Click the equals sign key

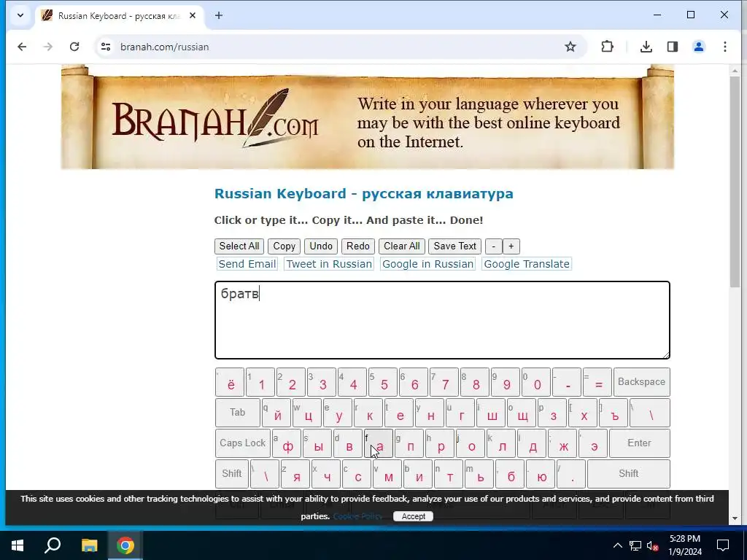point(597,382)
